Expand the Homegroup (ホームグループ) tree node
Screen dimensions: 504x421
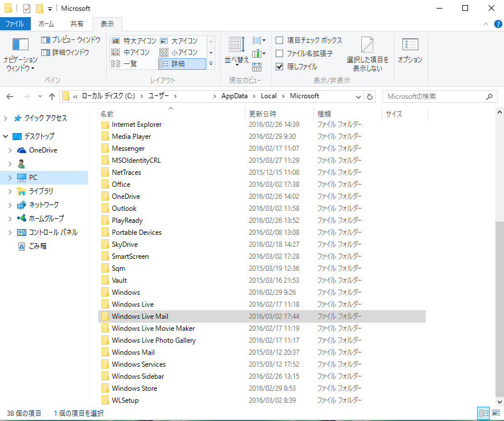(10, 219)
